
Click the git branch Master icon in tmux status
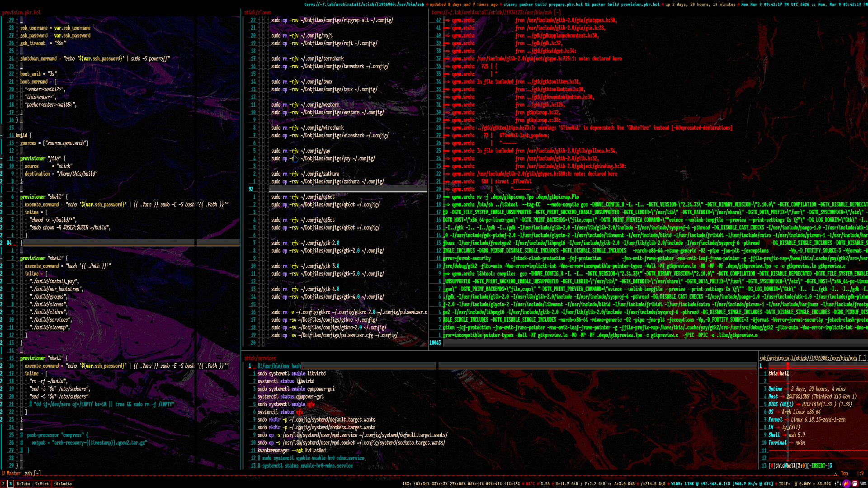4,473
